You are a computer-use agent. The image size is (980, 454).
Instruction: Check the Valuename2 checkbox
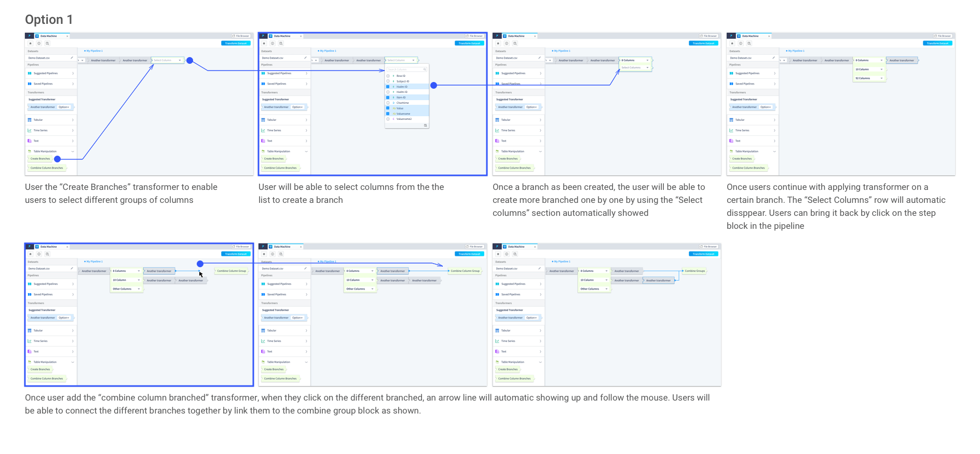(388, 119)
